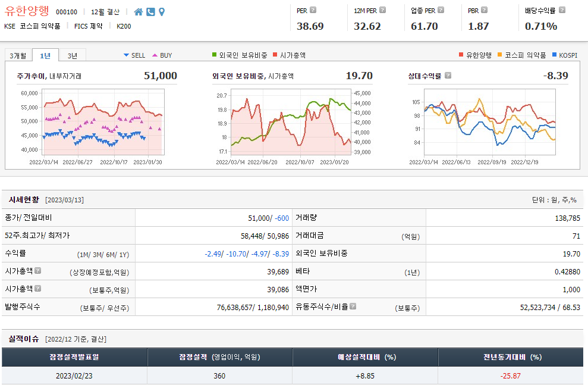
Task: Click the K200 index label
Action: pyautogui.click(x=124, y=26)
